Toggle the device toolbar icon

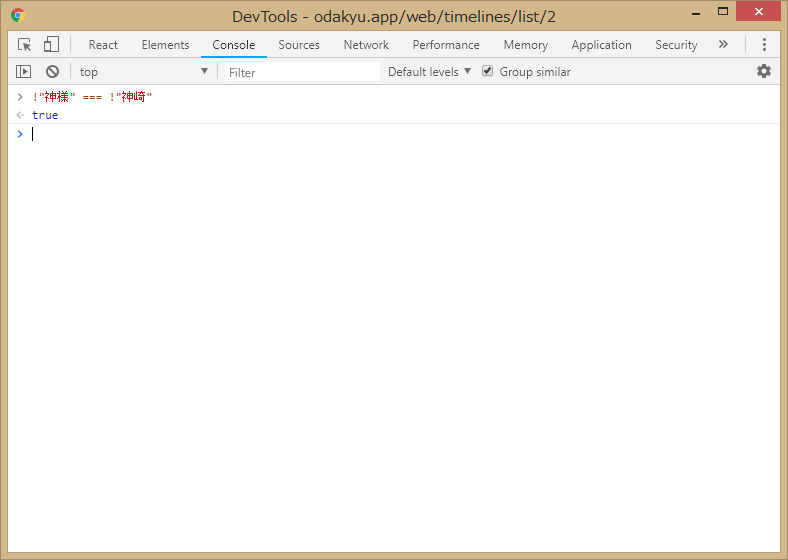[51, 45]
